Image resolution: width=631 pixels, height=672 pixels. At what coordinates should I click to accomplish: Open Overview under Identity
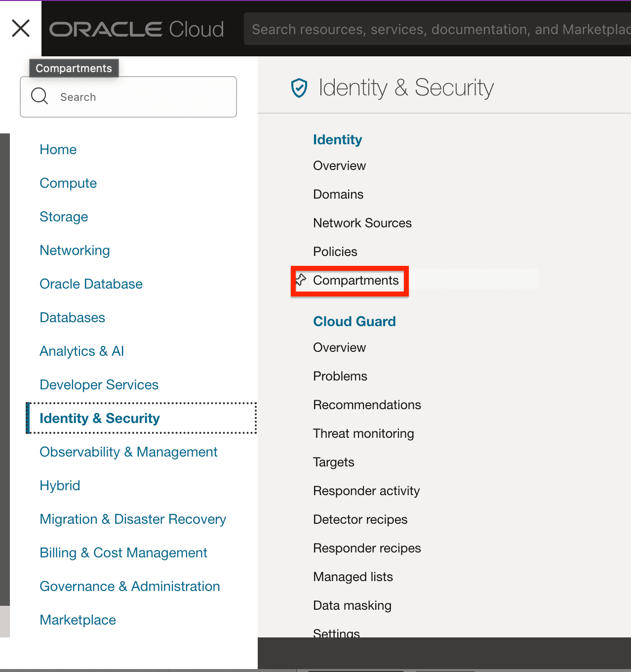(x=339, y=166)
